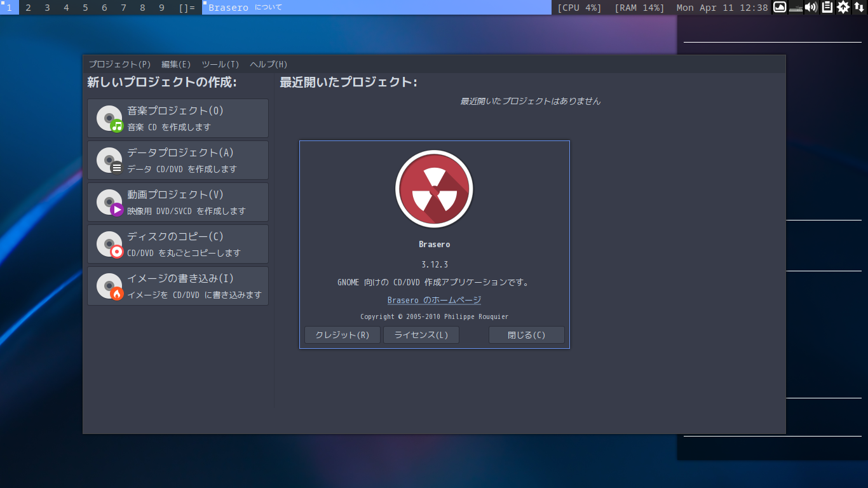
Task: Click the disc copy icon
Action: point(109,244)
